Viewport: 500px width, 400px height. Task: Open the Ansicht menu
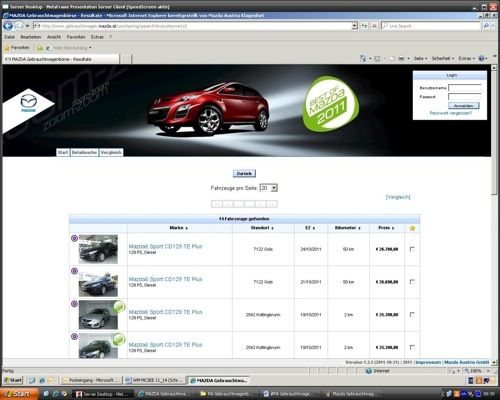[x=54, y=37]
